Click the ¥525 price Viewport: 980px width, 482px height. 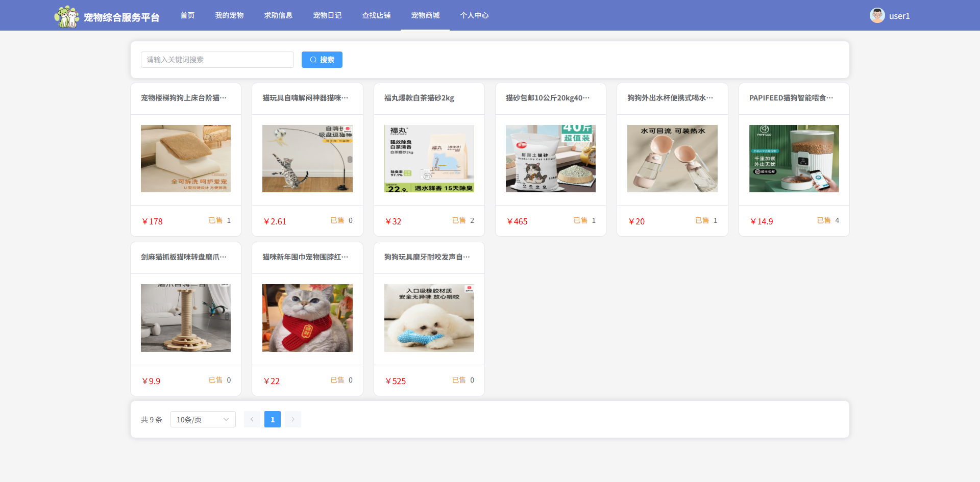396,381
